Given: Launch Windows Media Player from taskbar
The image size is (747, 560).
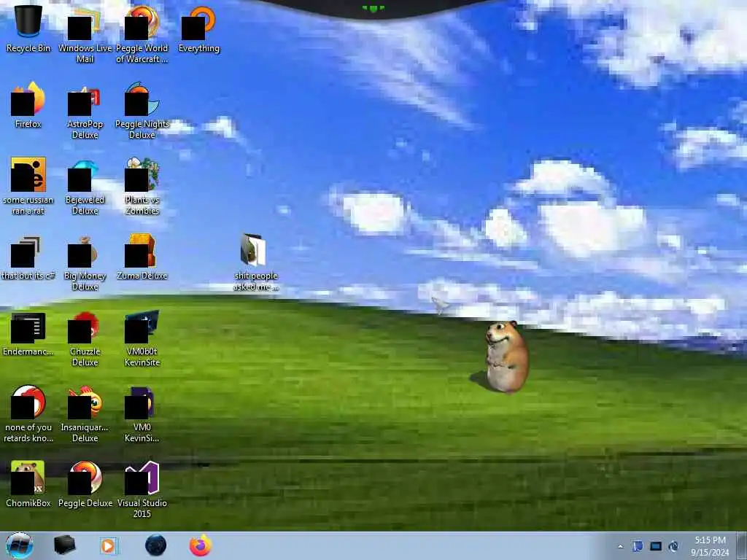Looking at the screenshot, I should coord(109,545).
